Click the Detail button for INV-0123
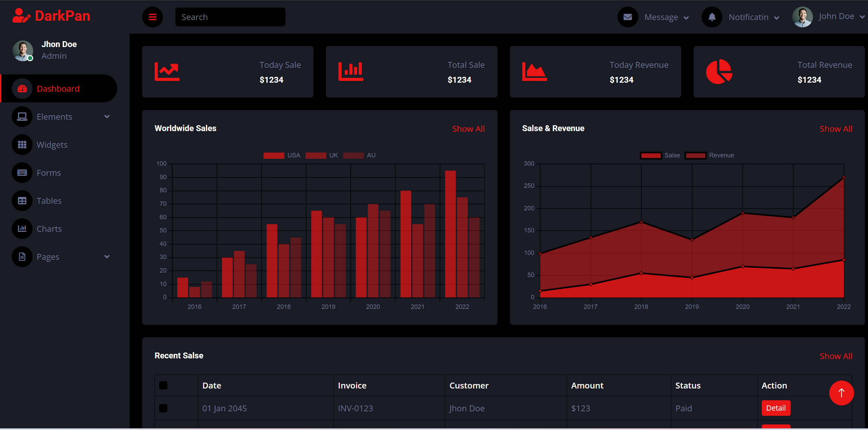The height and width of the screenshot is (430, 868). 776,408
